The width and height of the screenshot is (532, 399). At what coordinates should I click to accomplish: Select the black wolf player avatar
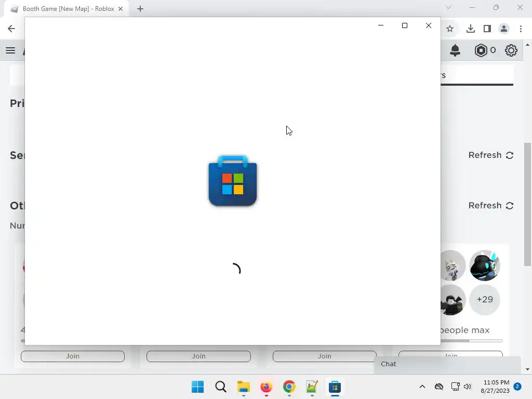pyautogui.click(x=485, y=265)
